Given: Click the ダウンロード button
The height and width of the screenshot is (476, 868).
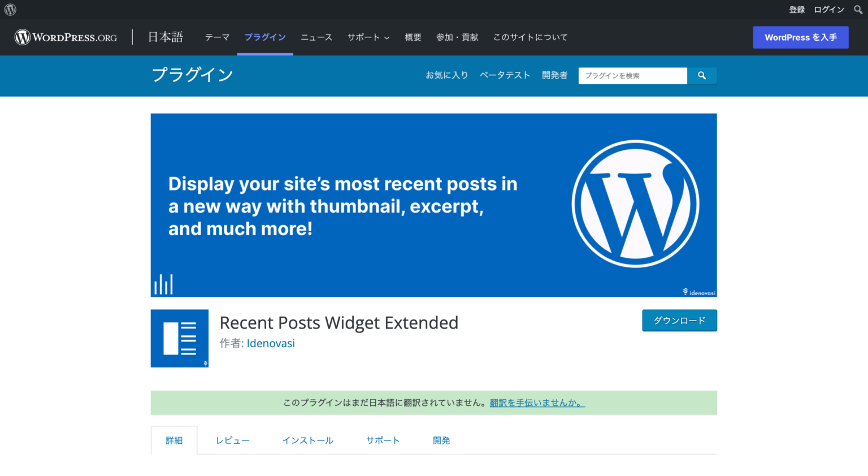Looking at the screenshot, I should click(679, 320).
